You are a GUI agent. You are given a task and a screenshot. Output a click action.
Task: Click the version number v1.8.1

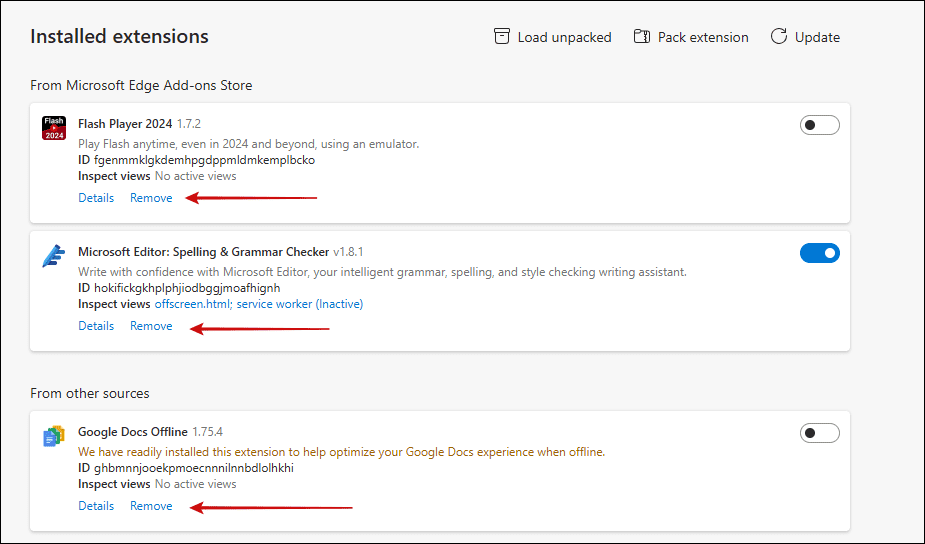tap(348, 252)
